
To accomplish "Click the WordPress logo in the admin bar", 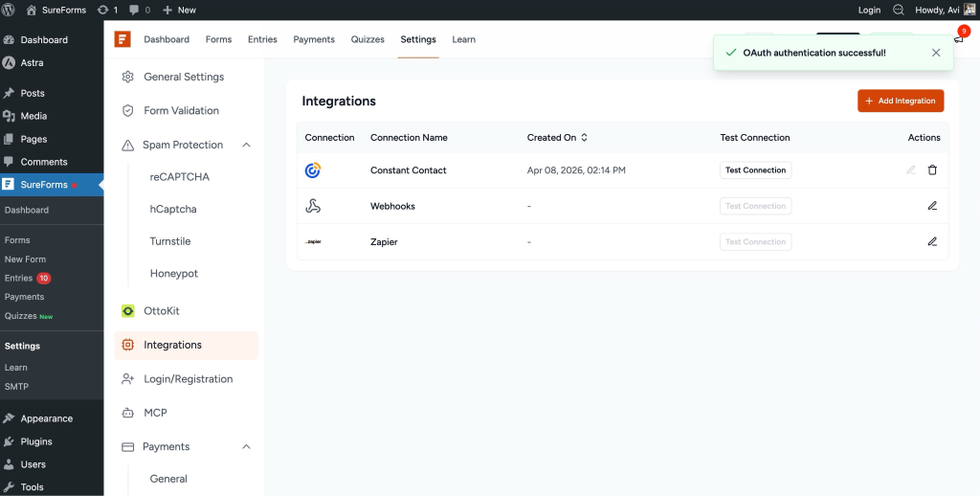I will click(9, 10).
